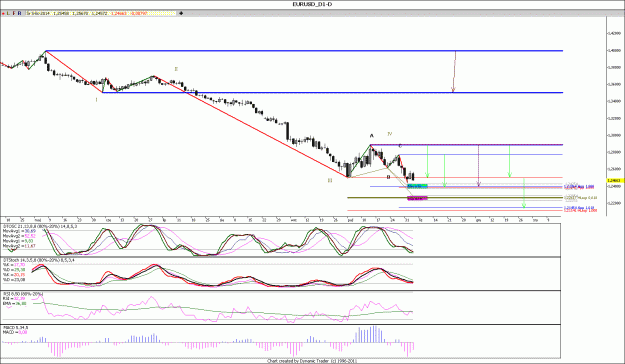Select the wave label A above the swing high
Viewport: 625px width, 364px height.
coord(371,136)
